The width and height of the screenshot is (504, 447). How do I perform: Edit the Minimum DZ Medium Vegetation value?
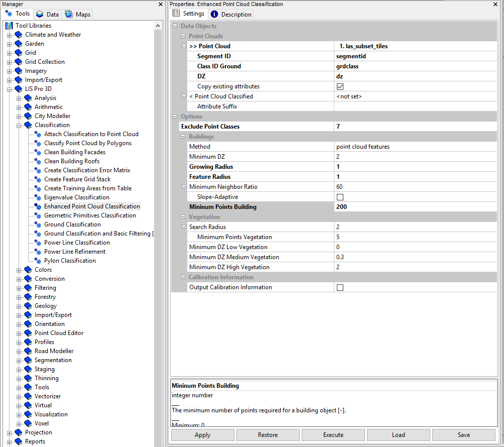pos(415,257)
